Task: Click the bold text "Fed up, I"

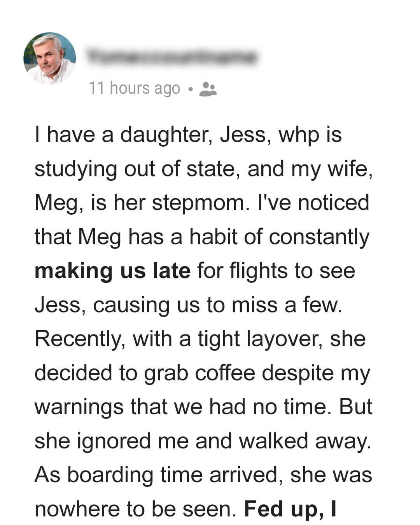Action: pyautogui.click(x=290, y=509)
